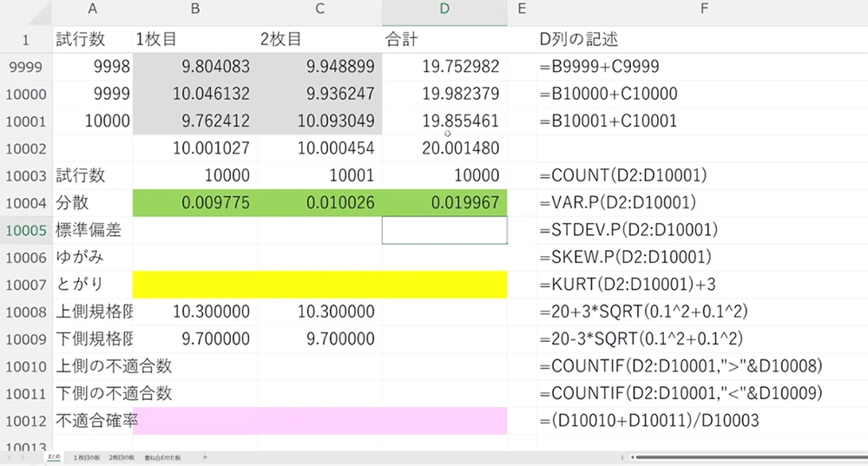Click the horizontal scrollbar at the bottom
868x466 pixels.
point(746,456)
